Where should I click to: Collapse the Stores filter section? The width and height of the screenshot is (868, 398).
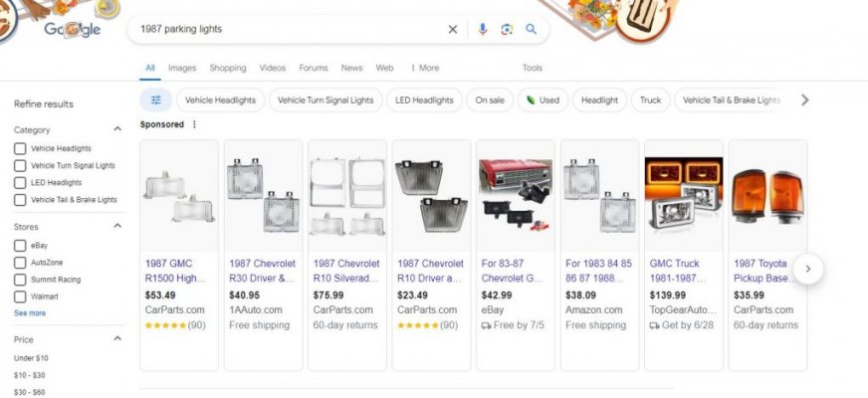[x=117, y=227]
